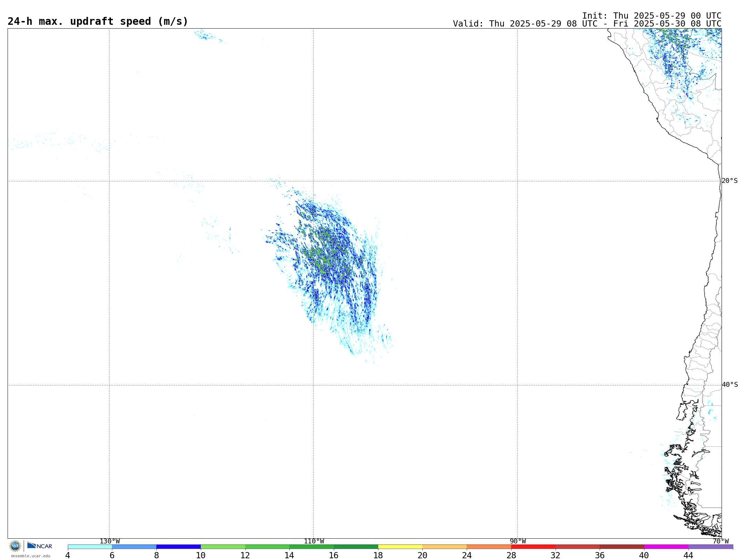Click the 130°W longitude label
The width and height of the screenshot is (744, 560).
[110, 541]
